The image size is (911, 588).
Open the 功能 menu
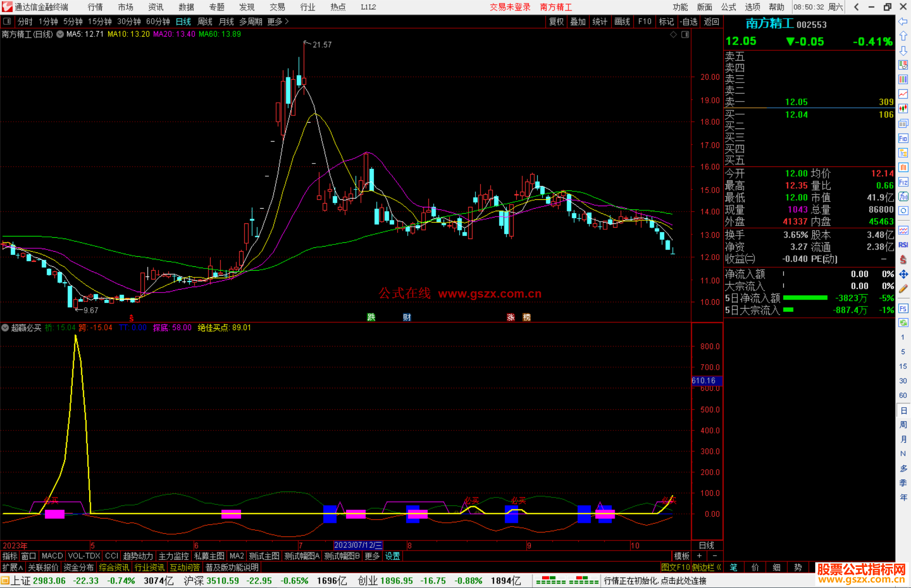coord(680,7)
